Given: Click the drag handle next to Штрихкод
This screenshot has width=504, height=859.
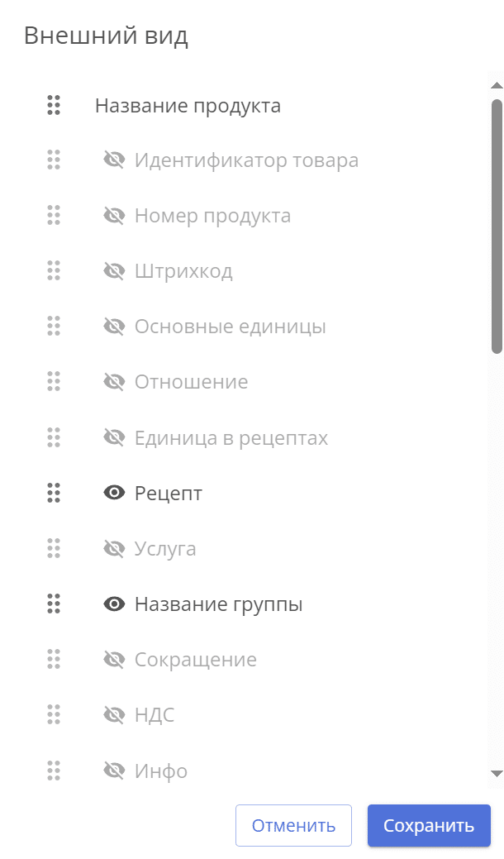Looking at the screenshot, I should coord(54,271).
